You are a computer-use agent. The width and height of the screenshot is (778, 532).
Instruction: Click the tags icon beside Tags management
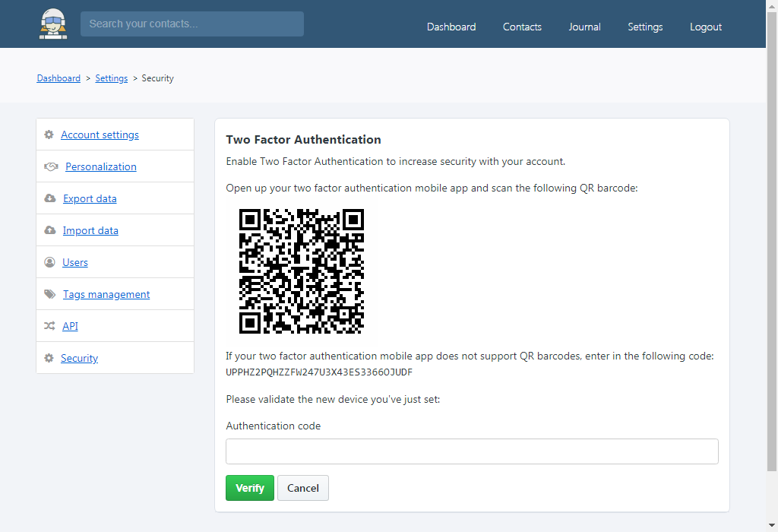coord(49,294)
